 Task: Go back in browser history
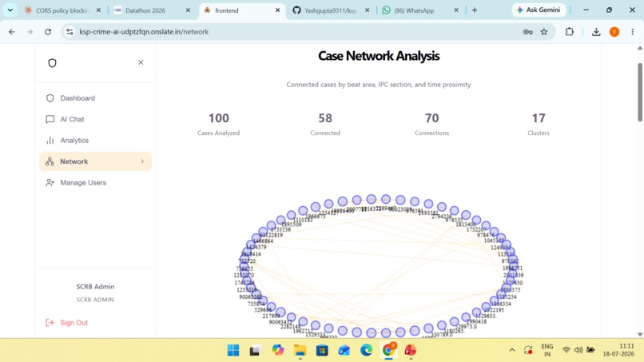(x=12, y=32)
